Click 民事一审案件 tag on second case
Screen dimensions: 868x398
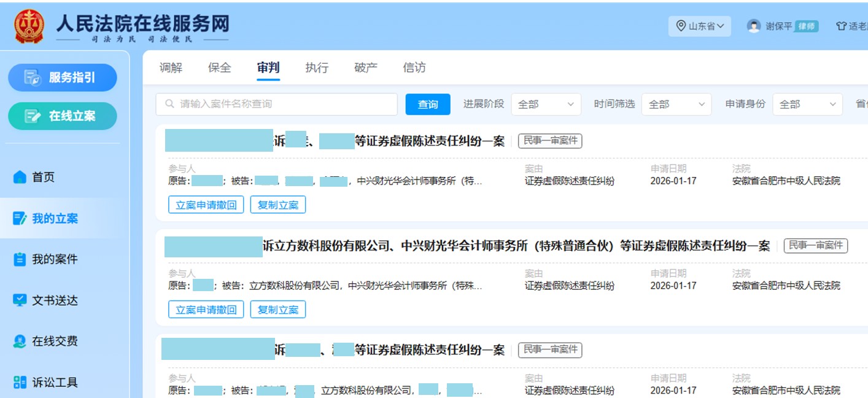click(816, 246)
